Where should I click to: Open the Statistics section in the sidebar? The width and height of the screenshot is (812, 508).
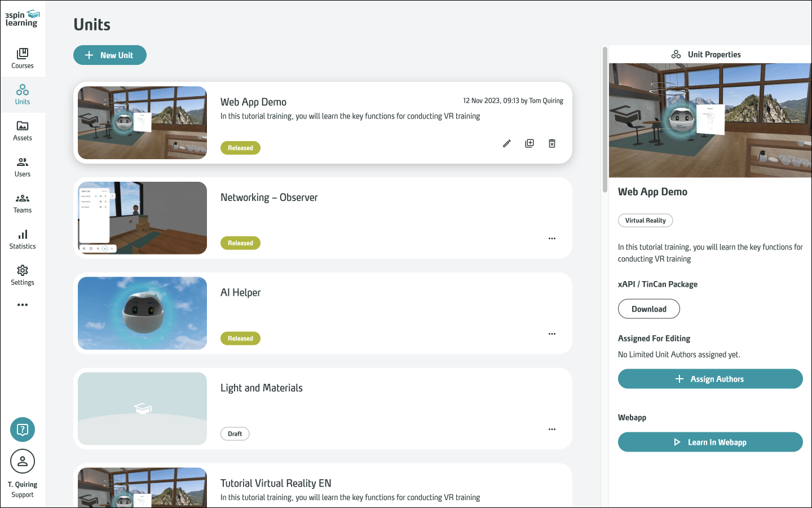tap(23, 239)
